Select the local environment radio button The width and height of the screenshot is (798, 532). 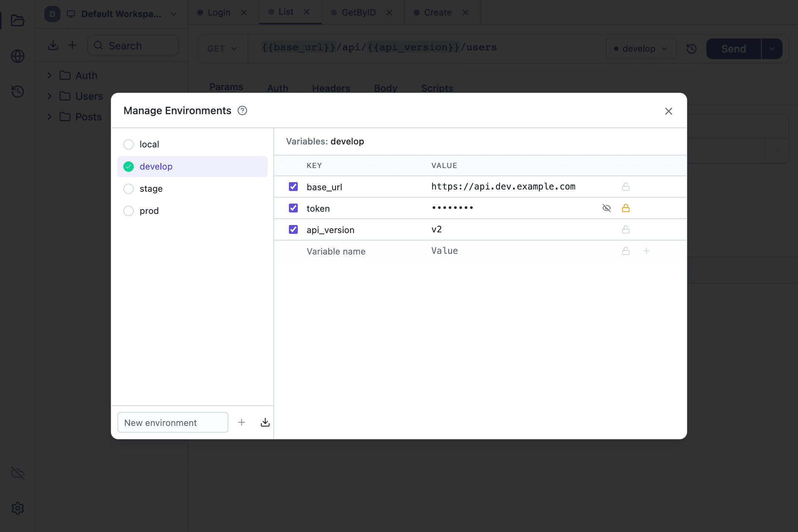click(x=129, y=144)
